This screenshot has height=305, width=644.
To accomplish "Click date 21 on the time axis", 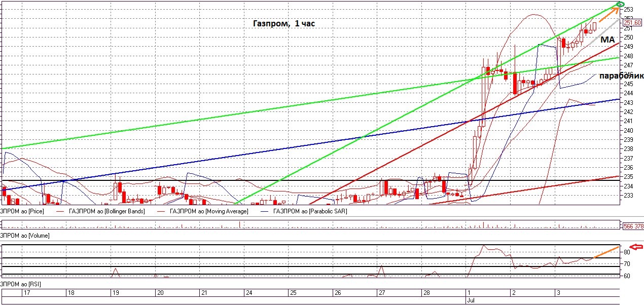I will 204,293.
